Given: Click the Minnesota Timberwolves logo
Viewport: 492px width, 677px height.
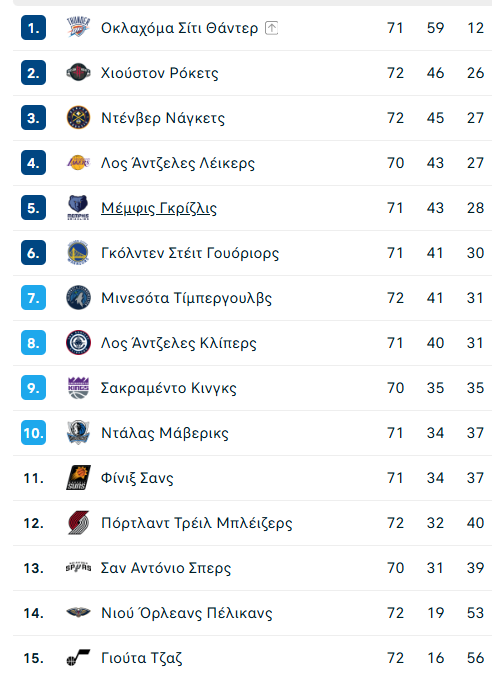Looking at the screenshot, I should (78, 297).
